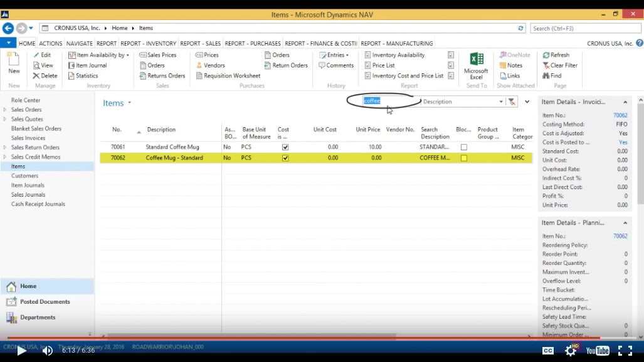Expand the filter pane chevron
The height and width of the screenshot is (362, 644).
(x=527, y=102)
